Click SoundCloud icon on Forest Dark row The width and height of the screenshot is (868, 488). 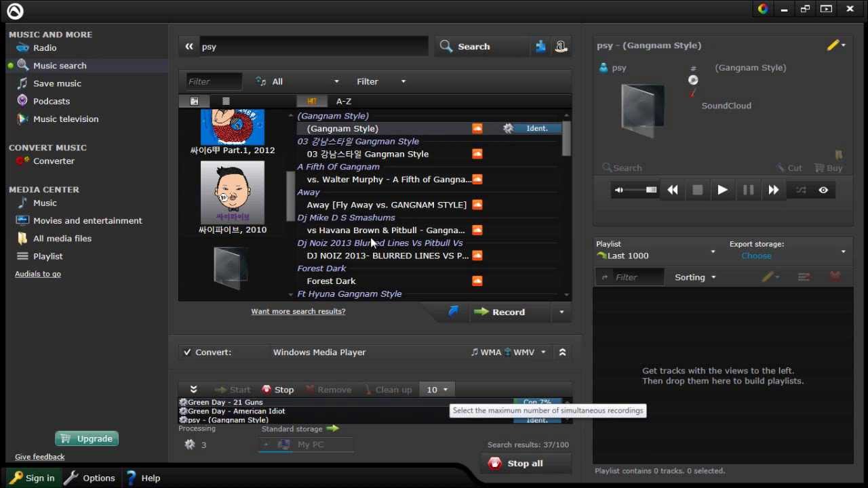[477, 281]
